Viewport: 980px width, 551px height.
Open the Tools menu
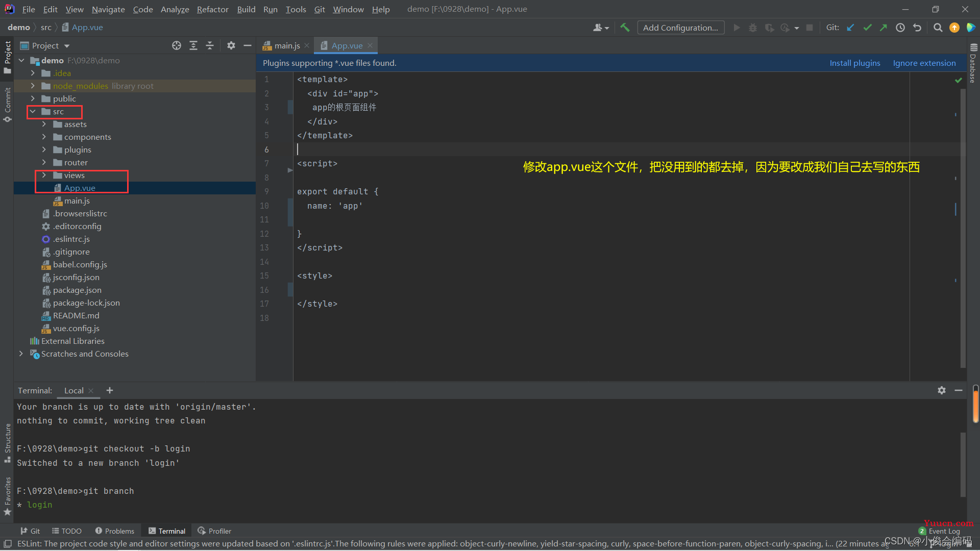click(296, 9)
